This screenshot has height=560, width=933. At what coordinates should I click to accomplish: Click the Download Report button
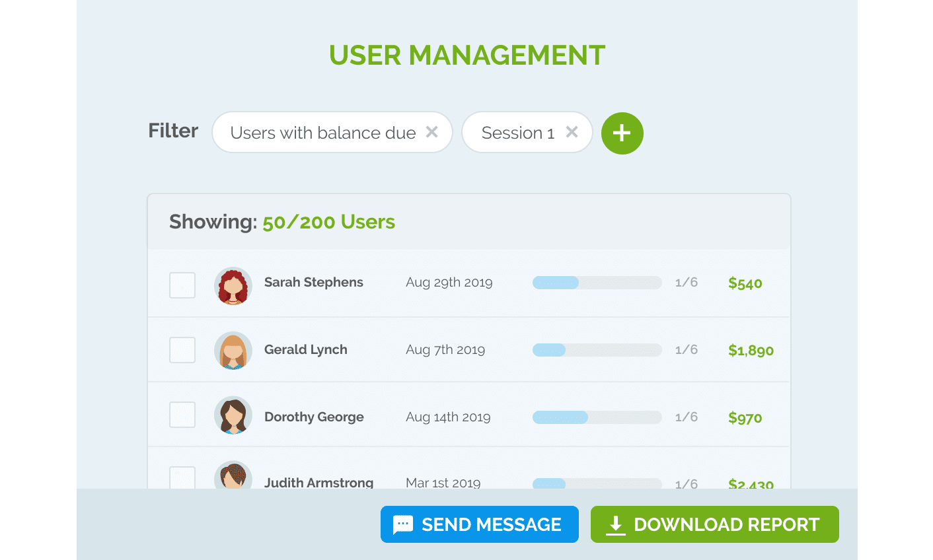(x=714, y=524)
